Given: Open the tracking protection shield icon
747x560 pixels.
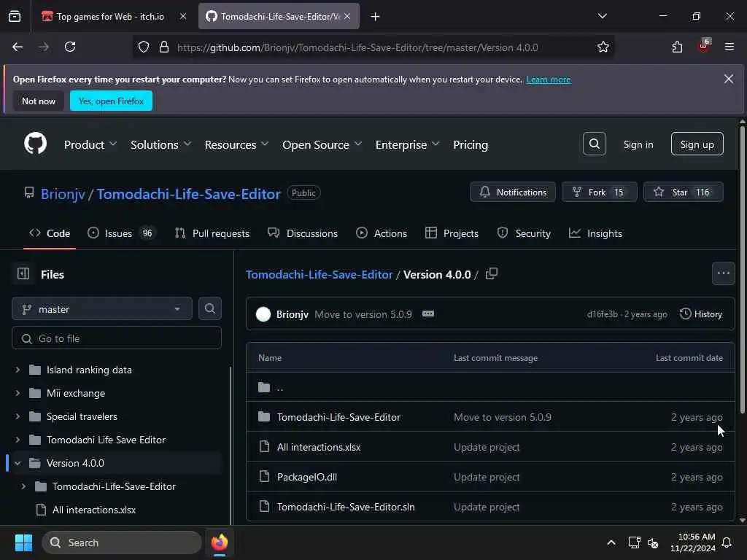Looking at the screenshot, I should click(x=144, y=47).
